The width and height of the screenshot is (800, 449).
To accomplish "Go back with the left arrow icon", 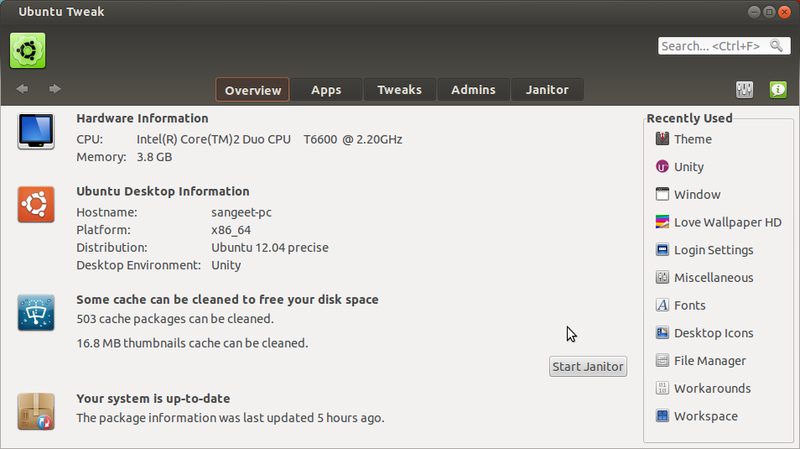I will [x=22, y=89].
